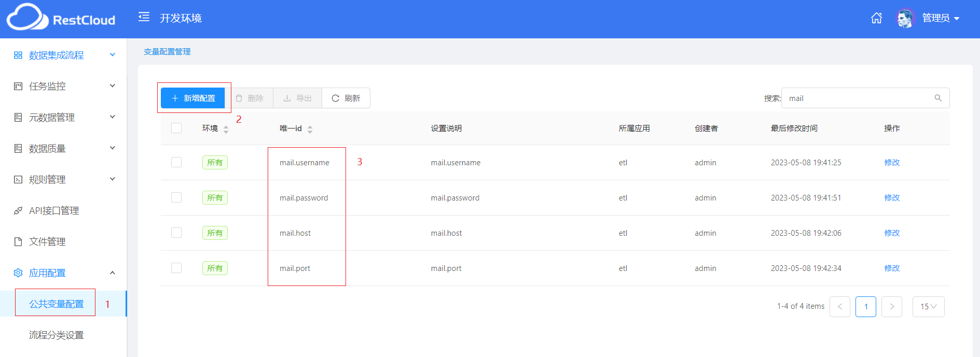Click the RestCloud logo
Screen dimensions: 980x357
click(61, 18)
